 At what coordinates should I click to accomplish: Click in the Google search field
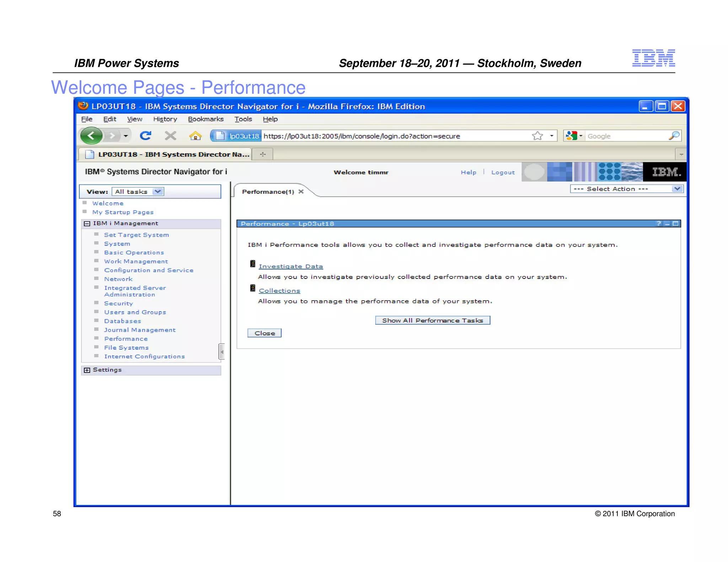tap(626, 136)
